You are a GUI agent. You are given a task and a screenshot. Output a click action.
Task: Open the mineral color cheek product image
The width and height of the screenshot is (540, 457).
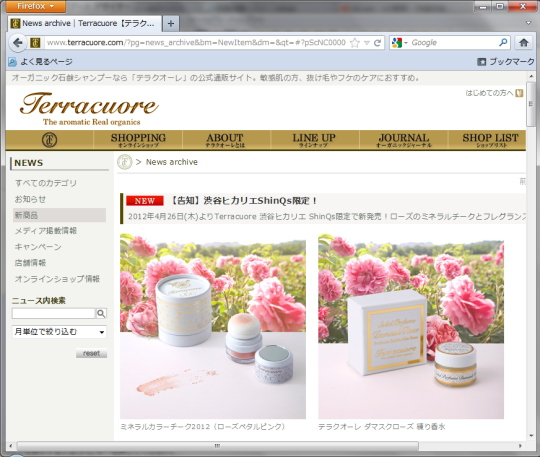click(213, 326)
